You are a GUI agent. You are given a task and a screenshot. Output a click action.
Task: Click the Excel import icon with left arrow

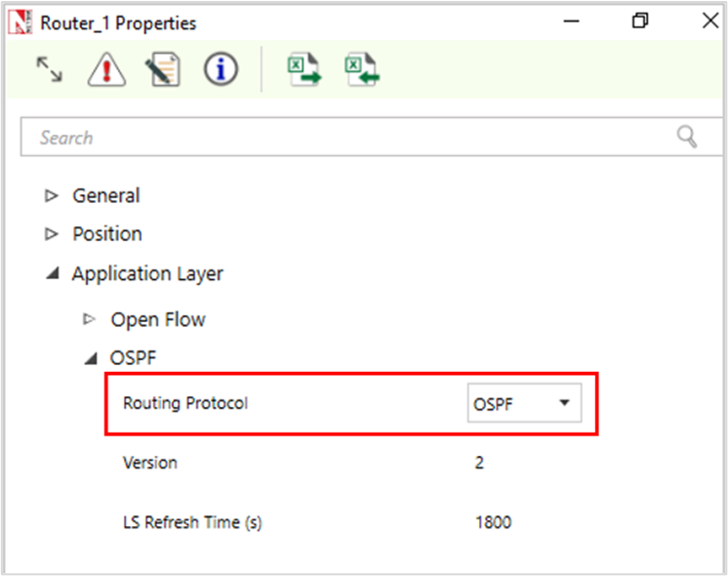361,70
